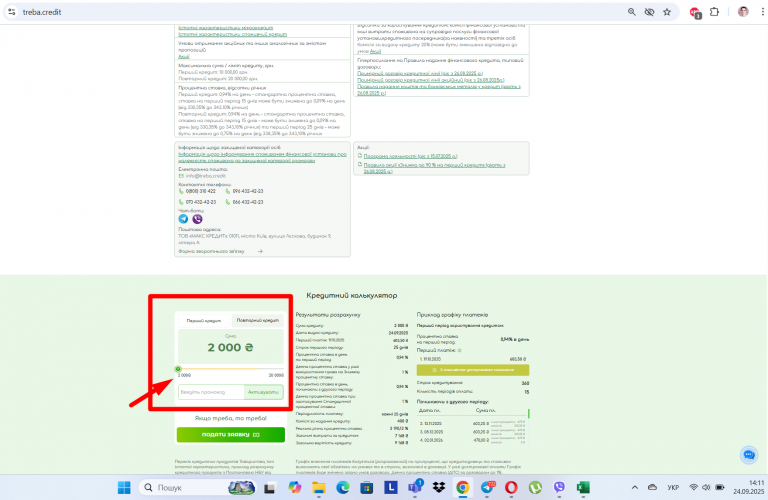Open the red extension icon with badge
This screenshot has width=768, height=500.
(x=695, y=13)
